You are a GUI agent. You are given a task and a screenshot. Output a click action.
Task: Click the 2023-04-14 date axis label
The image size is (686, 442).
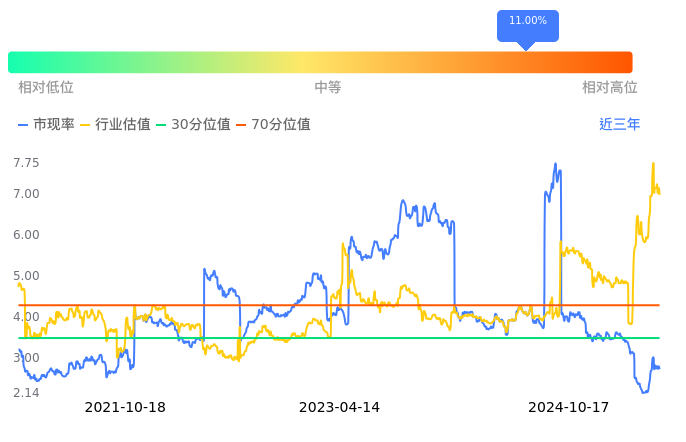339,408
